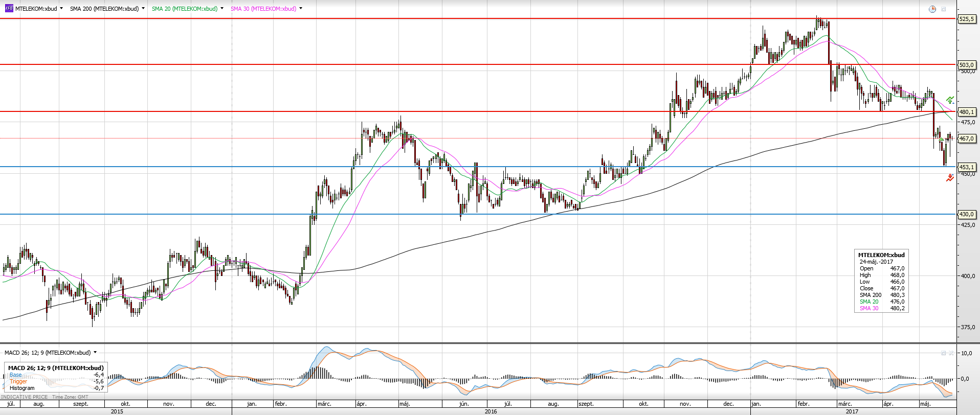Select the 480,1 red line price label
980x415 pixels.
pyautogui.click(x=967, y=112)
